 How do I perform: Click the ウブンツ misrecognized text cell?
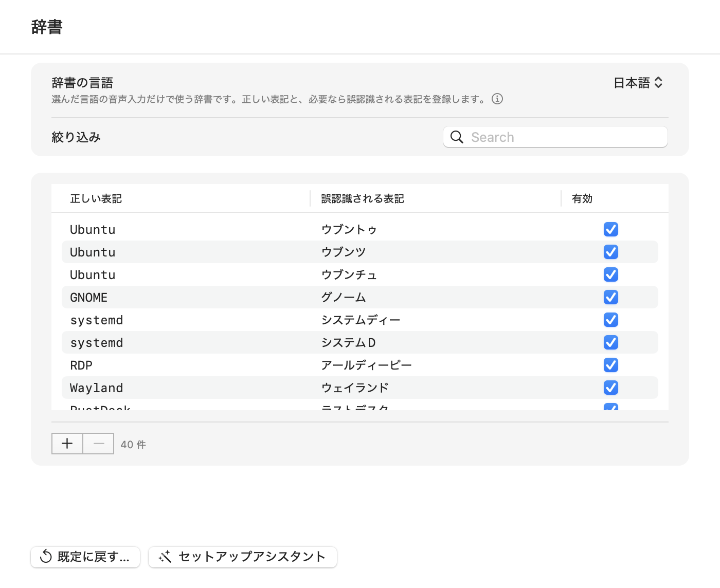click(x=344, y=252)
